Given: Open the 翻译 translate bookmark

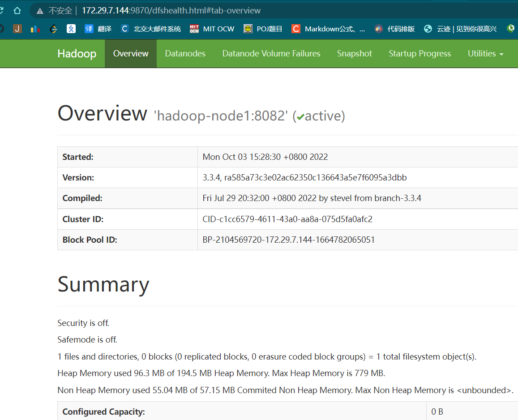Looking at the screenshot, I should click(98, 29).
